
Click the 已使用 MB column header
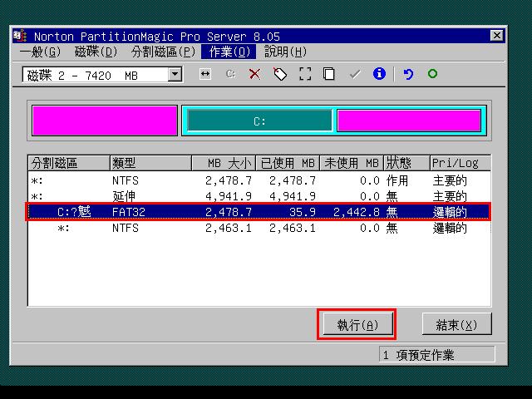pos(288,163)
